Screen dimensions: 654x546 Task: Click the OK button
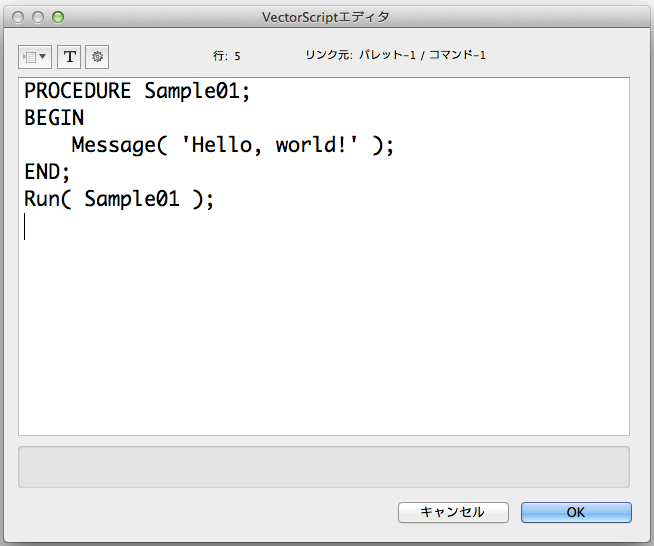[x=576, y=512]
